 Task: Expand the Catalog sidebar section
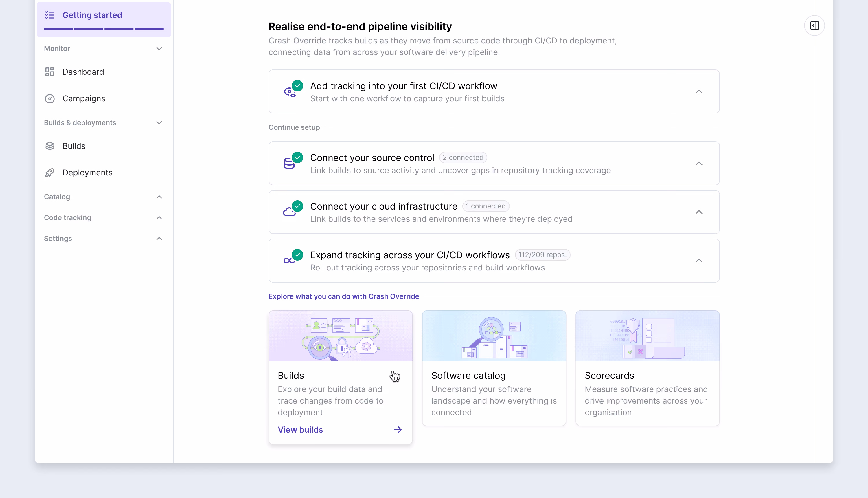(159, 197)
